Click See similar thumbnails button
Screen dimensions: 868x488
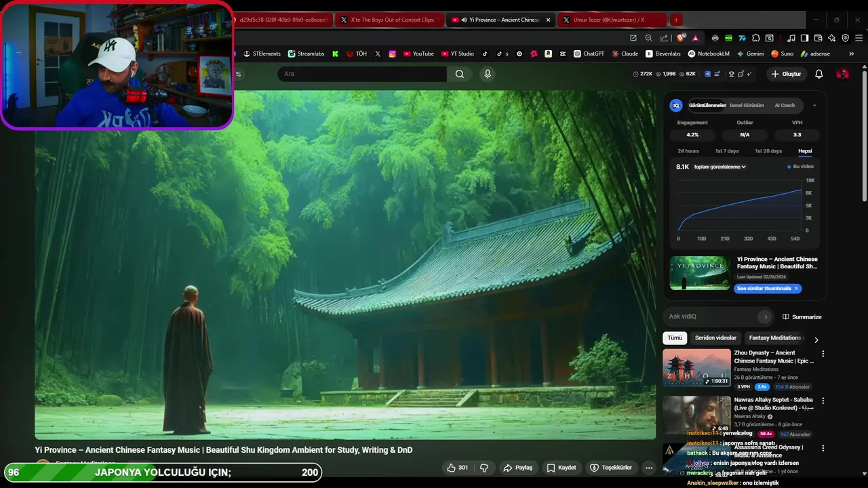click(768, 289)
